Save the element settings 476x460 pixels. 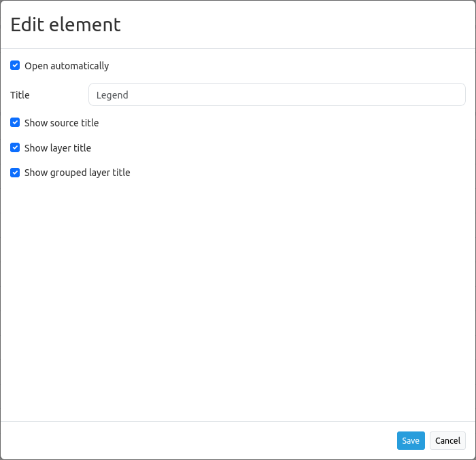coord(411,440)
